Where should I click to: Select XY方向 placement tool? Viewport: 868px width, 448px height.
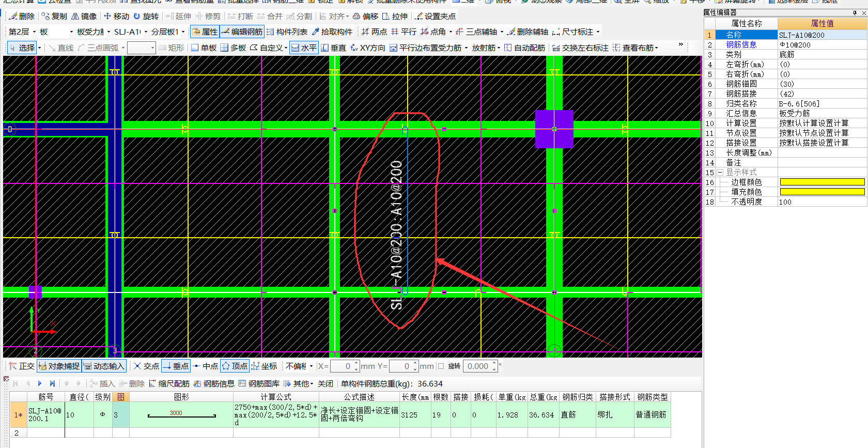368,48
